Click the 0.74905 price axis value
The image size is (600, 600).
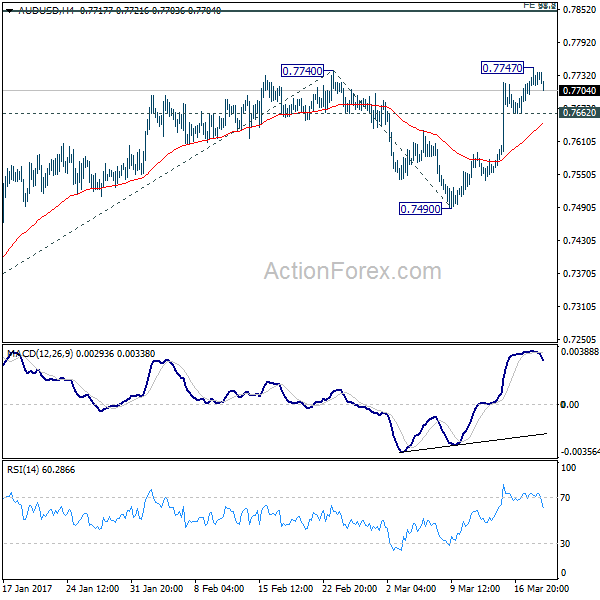[579, 207]
